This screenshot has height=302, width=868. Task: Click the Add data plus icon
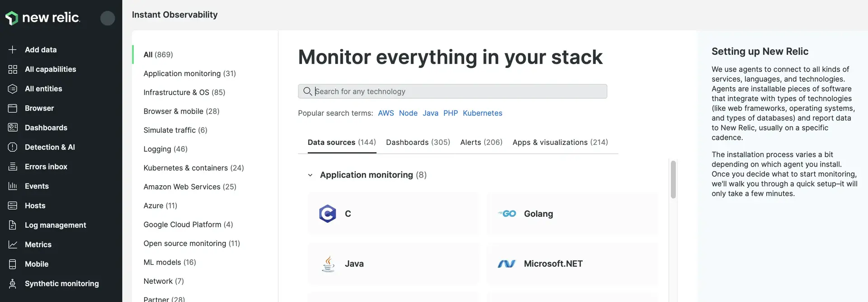pos(13,50)
